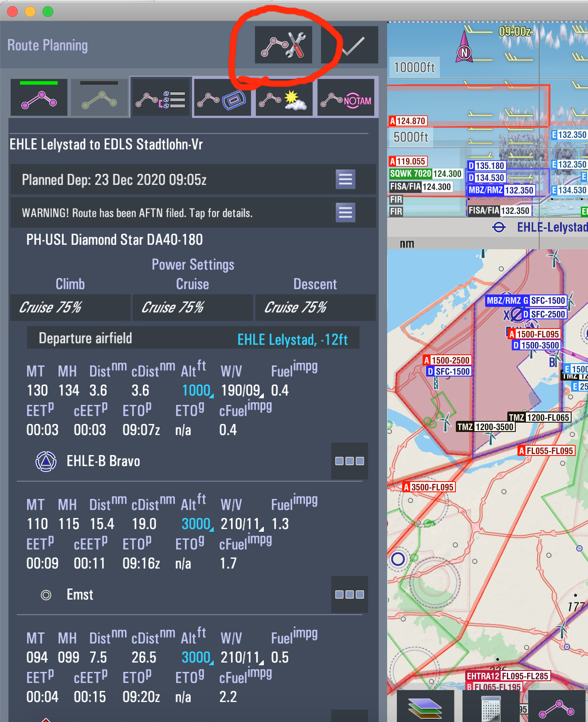588x722 pixels.
Task: Click the macOS green zoom button
Action: pos(48,12)
